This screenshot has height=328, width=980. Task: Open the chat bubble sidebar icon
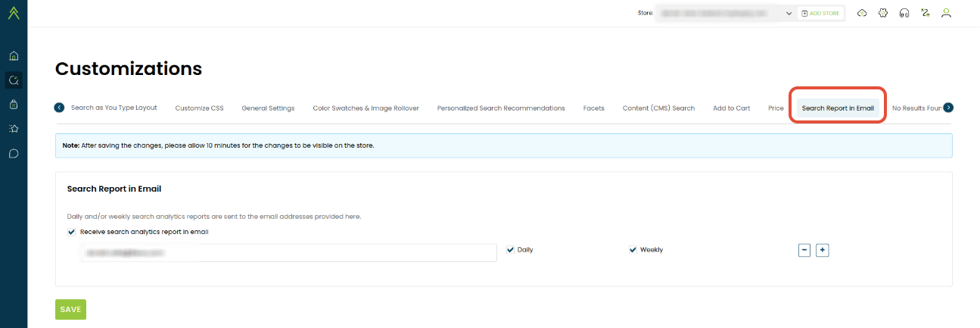(14, 153)
